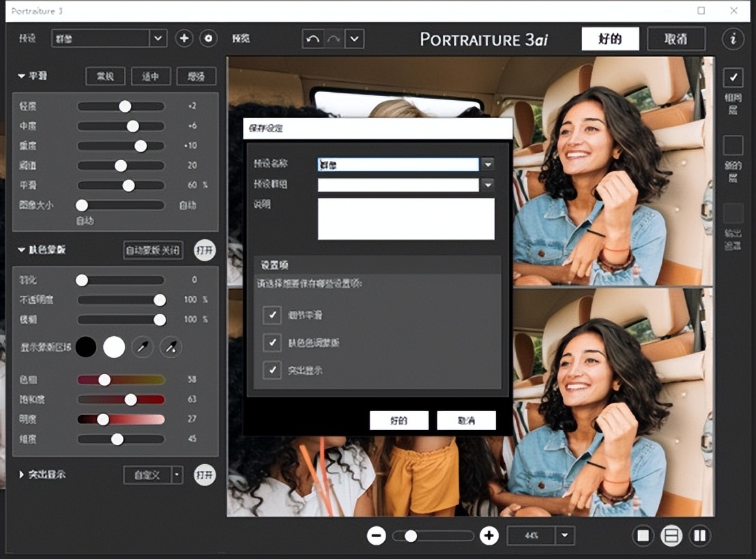Open the zoom percentage dropdown

point(564,536)
